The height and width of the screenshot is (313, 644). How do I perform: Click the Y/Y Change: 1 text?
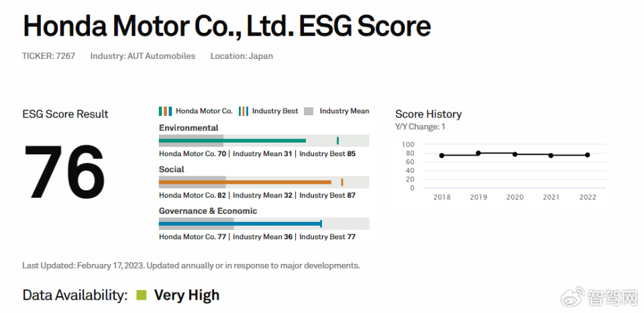tap(420, 127)
